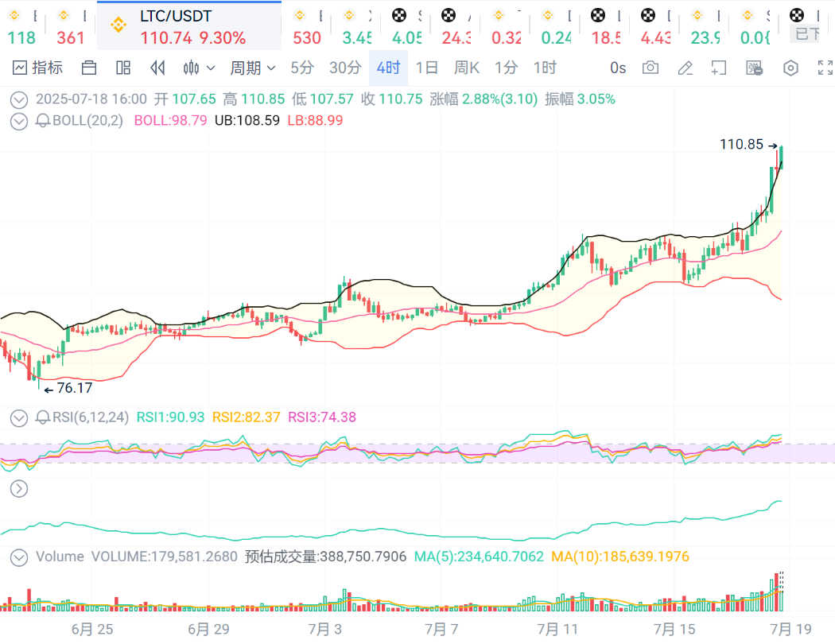Select the 4时 timeframe
The image size is (835, 644).
tap(388, 68)
